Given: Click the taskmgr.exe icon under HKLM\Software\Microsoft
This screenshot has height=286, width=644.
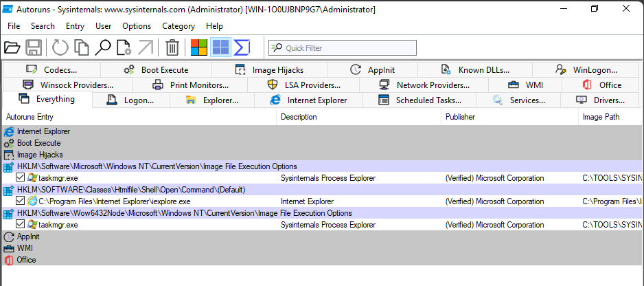Looking at the screenshot, I should [32, 178].
